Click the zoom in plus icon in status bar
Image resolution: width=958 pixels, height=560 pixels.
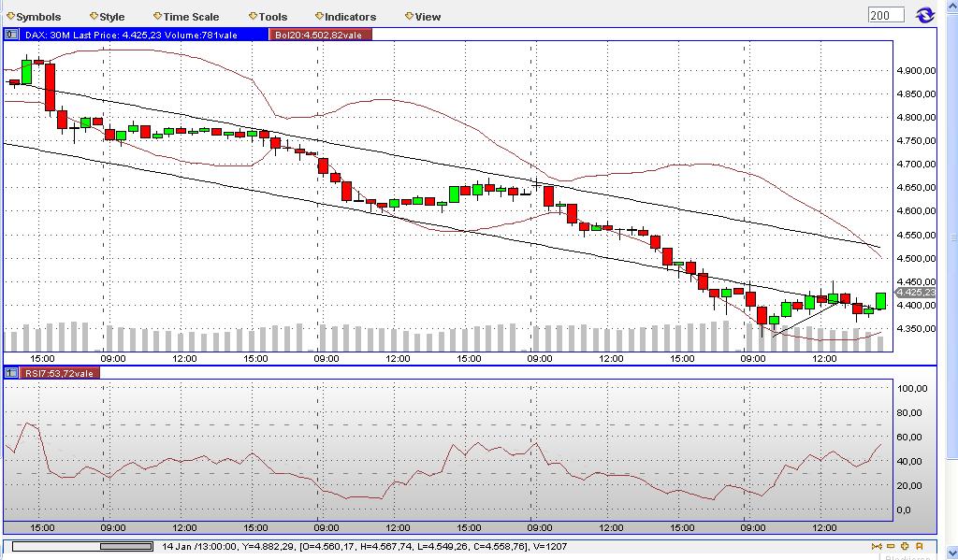[x=904, y=546]
